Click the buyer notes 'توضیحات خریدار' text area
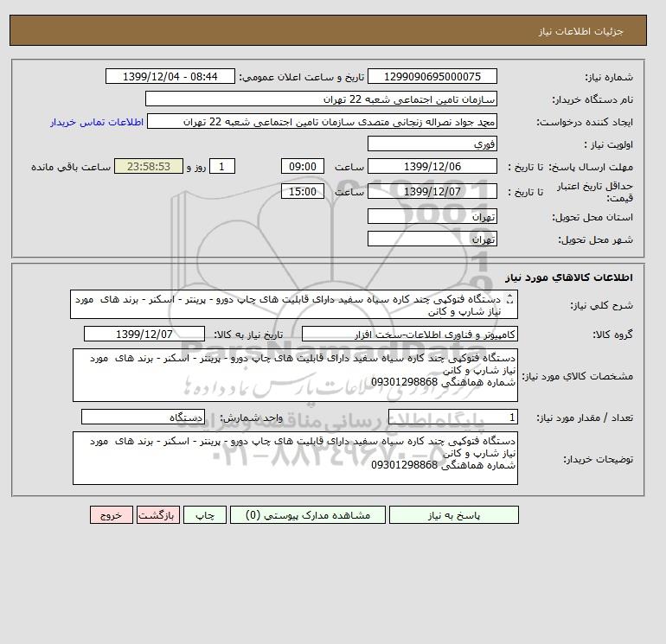 pos(295,458)
